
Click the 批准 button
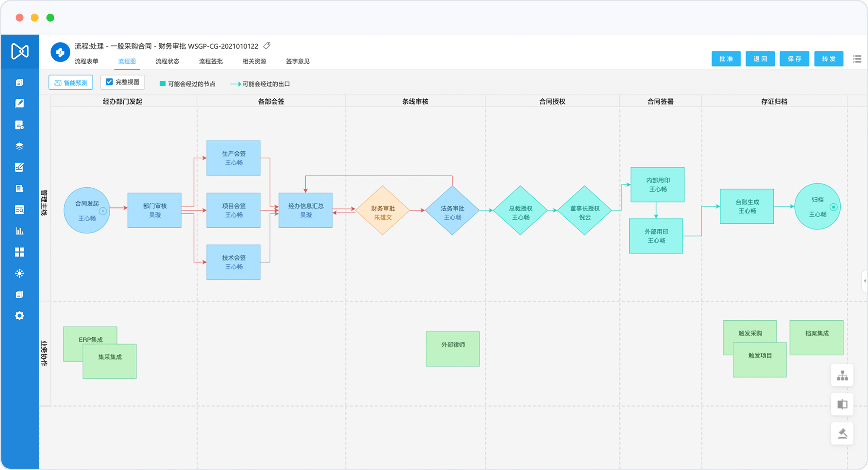point(726,59)
